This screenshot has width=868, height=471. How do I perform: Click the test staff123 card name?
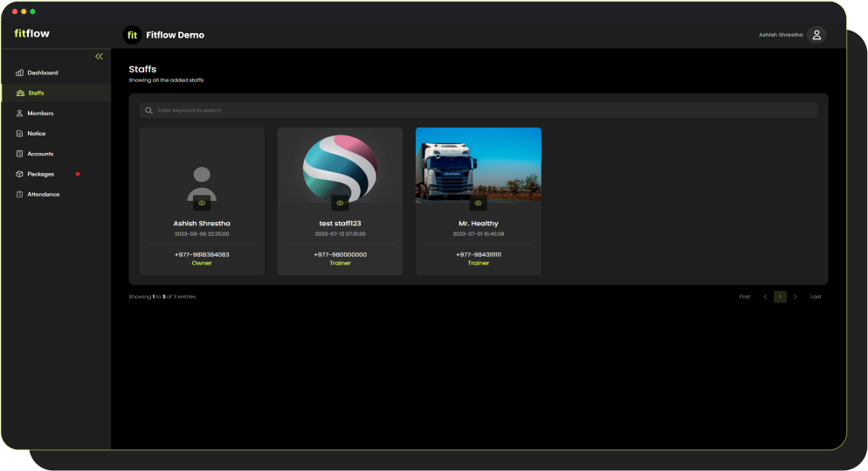(340, 224)
